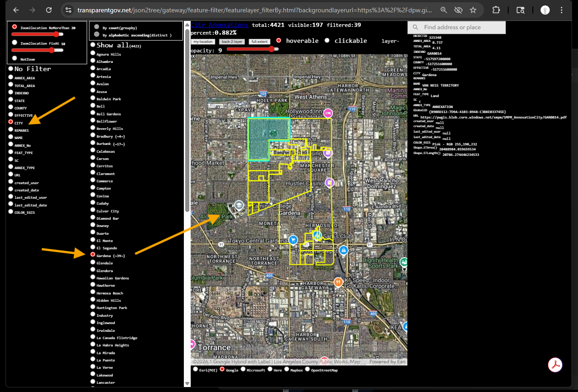Click the El Camino College map marker
The image size is (578, 392).
click(238, 206)
